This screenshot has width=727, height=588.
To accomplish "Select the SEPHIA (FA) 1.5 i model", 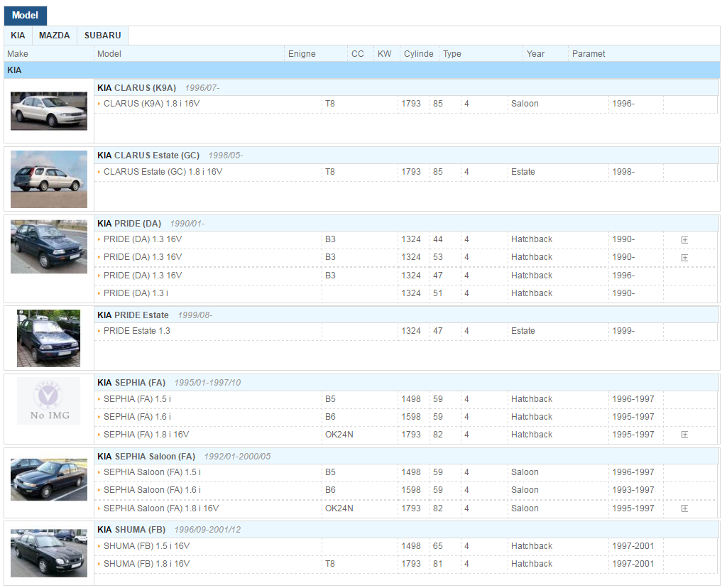I will 137,399.
